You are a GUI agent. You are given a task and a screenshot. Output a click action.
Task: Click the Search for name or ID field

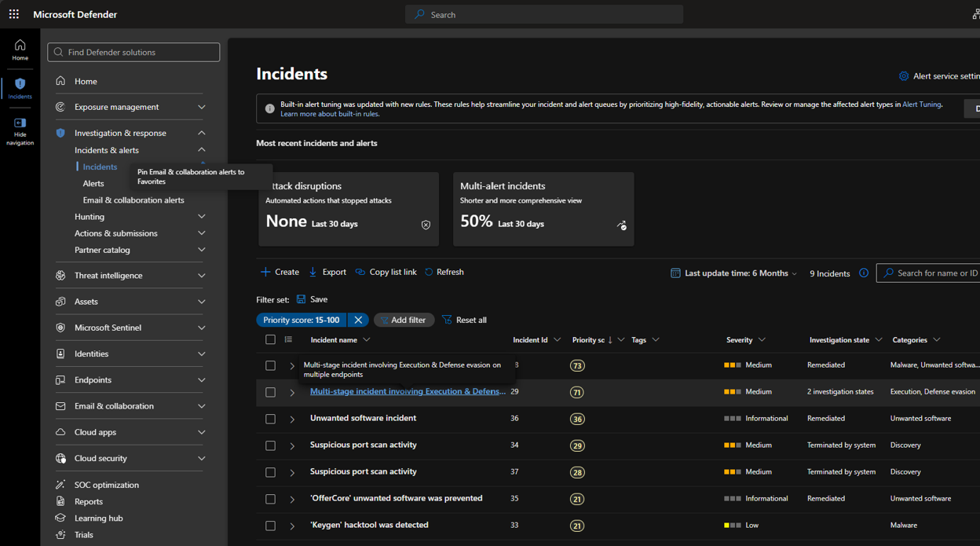[930, 273]
